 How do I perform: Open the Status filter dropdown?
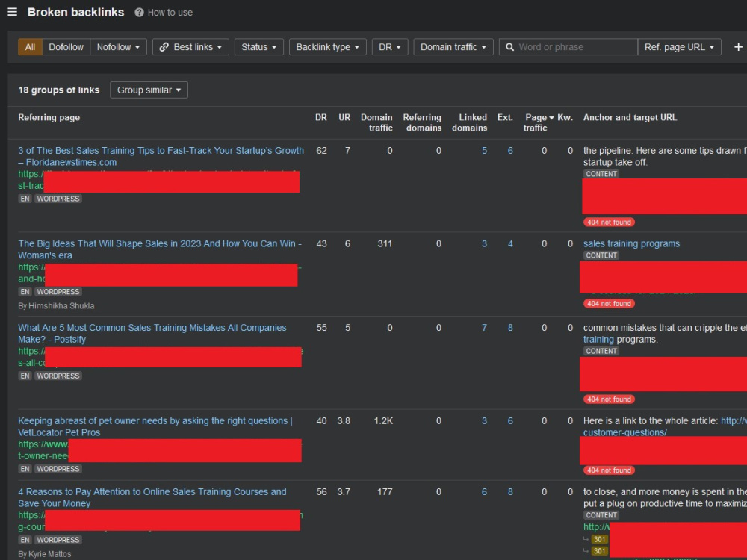[258, 46]
